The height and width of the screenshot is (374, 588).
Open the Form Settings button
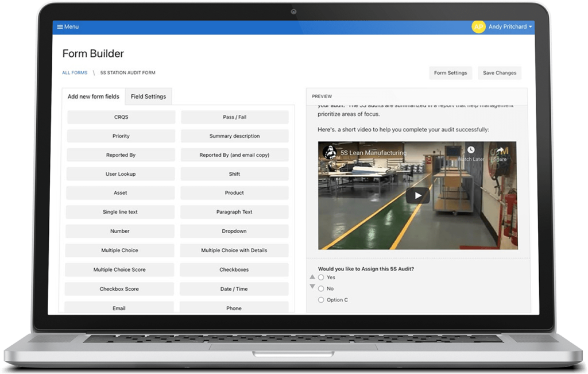[450, 73]
